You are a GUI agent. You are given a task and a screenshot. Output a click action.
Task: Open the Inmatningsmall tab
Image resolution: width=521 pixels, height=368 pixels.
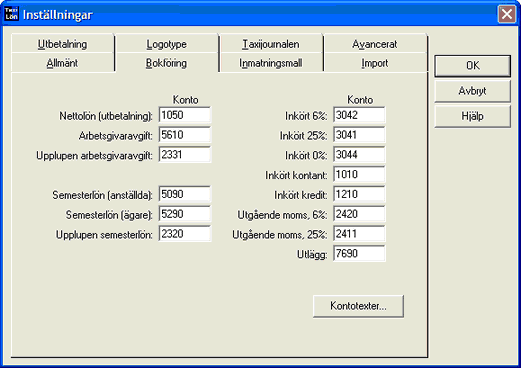pos(270,63)
